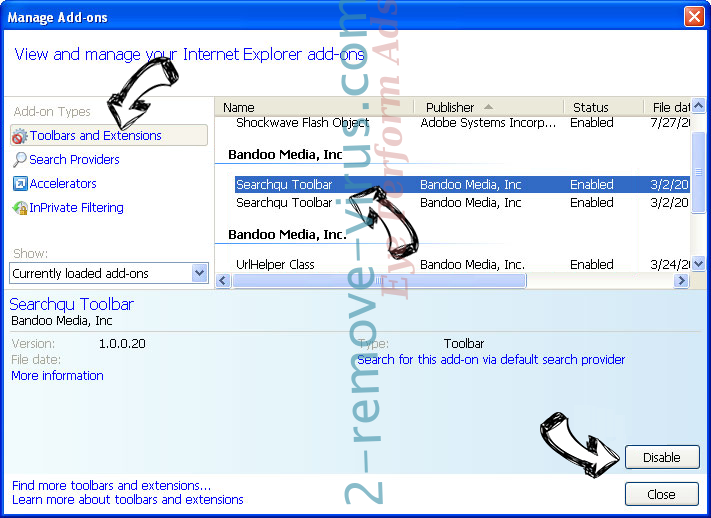Click the Bandoo Media, Inc. group header with period
711x518 pixels.
click(287, 235)
